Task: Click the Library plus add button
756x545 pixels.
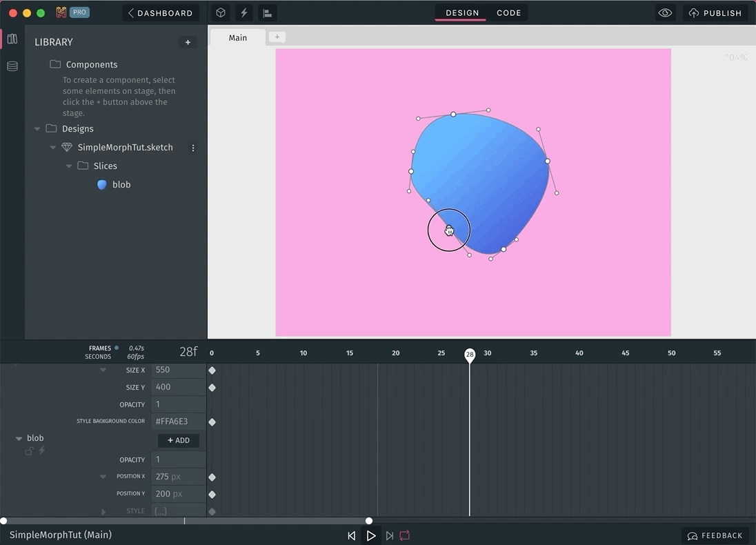Action: point(188,43)
